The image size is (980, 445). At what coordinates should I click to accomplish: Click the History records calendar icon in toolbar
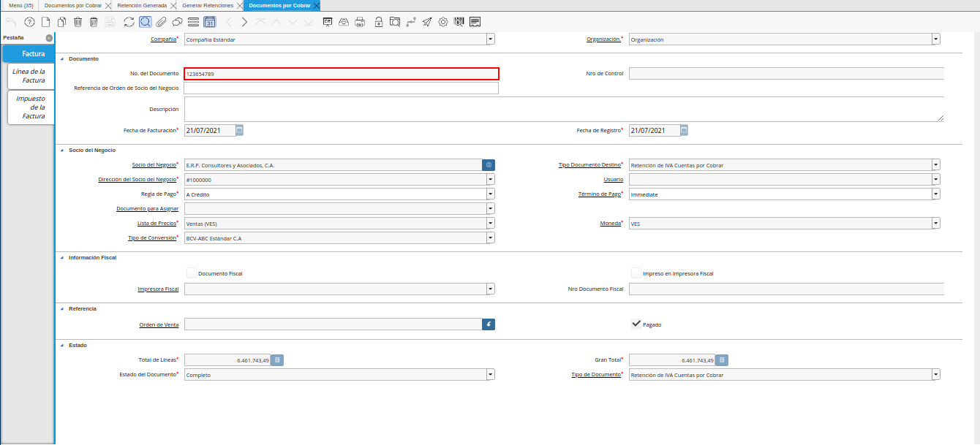click(209, 22)
